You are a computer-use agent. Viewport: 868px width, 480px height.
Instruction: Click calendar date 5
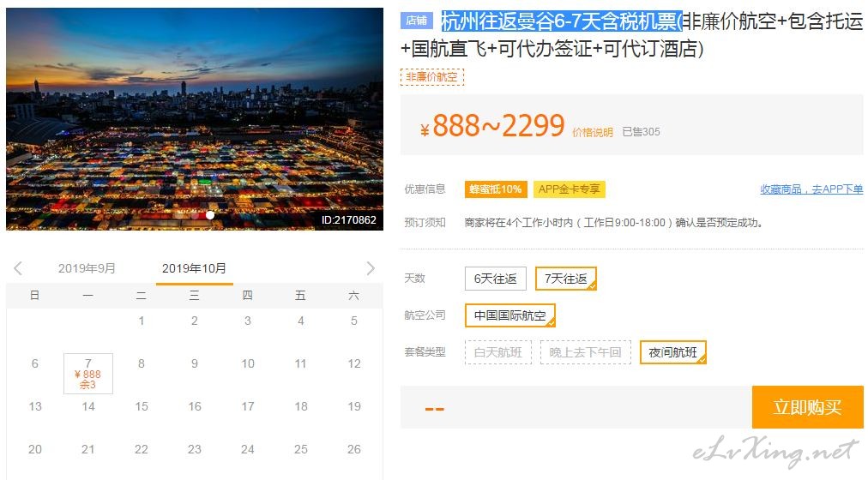353,321
